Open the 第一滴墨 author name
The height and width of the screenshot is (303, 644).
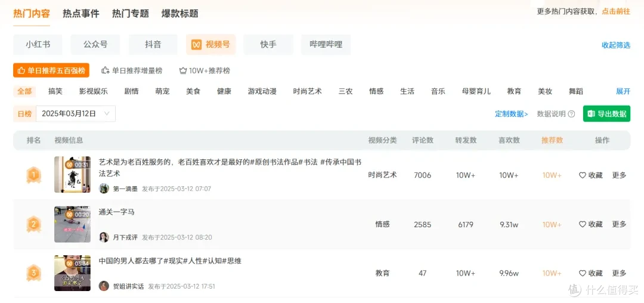[125, 189]
